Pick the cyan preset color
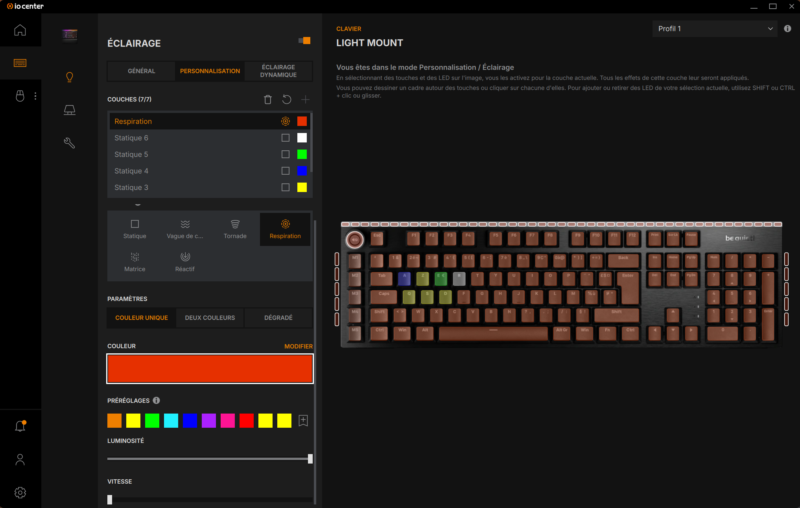The height and width of the screenshot is (508, 800). (x=171, y=420)
